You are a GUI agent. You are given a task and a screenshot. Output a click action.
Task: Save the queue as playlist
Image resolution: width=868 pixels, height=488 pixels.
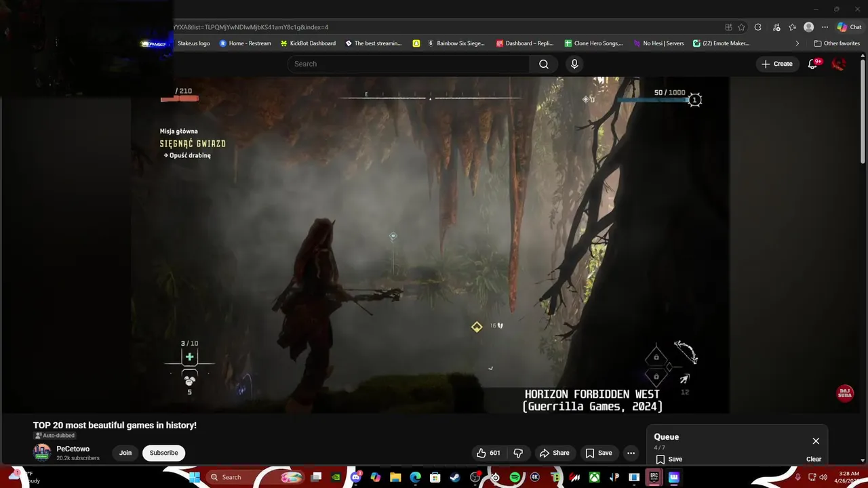669,459
